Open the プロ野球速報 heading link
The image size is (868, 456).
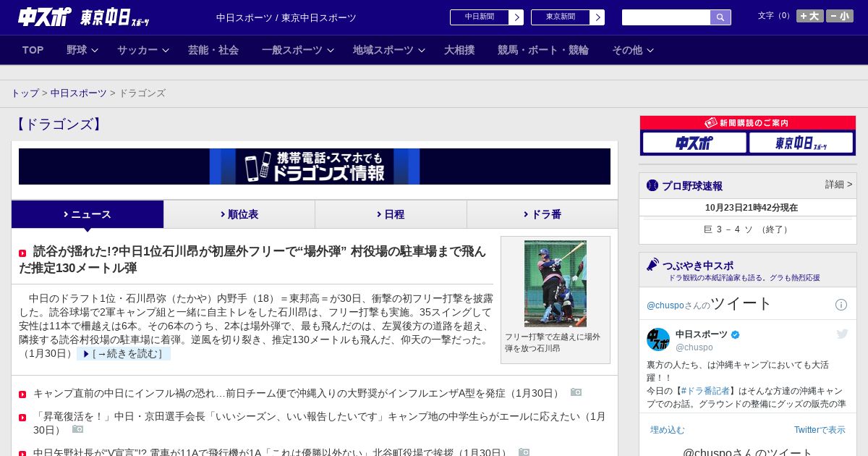tap(692, 186)
